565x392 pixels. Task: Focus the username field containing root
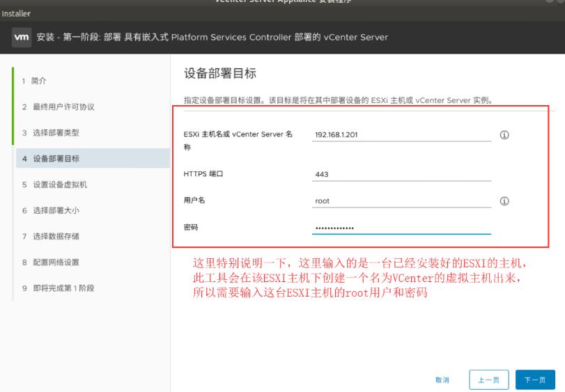coord(401,201)
